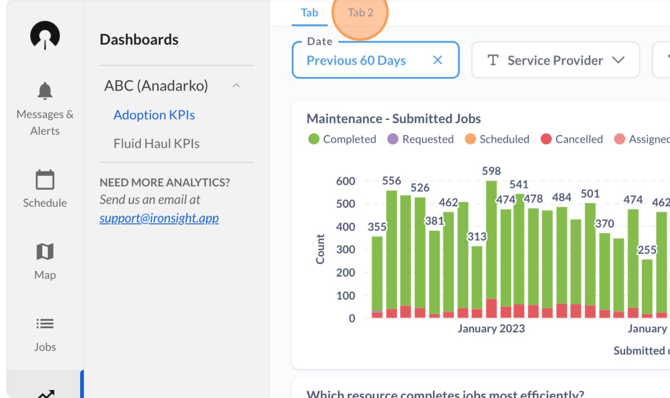Screen dimensions: 670x398
Task: Toggle the Requested legend series
Action: pos(420,139)
